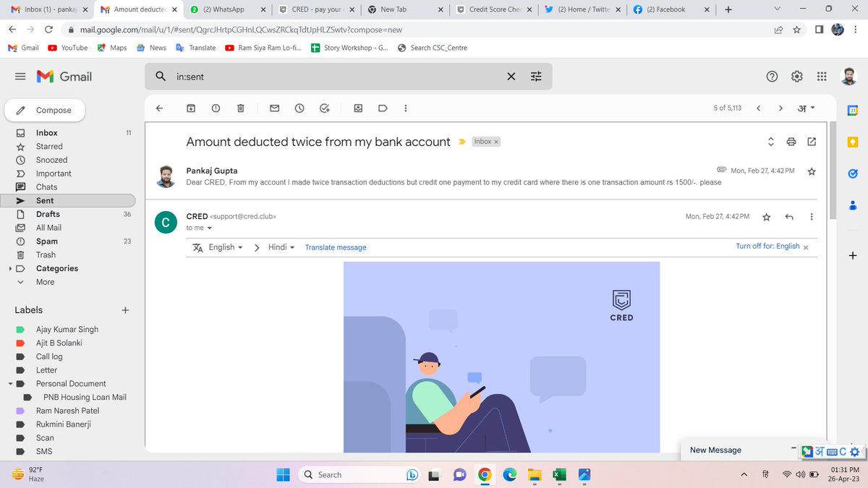Open Gmail Settings gear icon
Screen dimensions: 868x488
pyautogui.click(x=797, y=76)
